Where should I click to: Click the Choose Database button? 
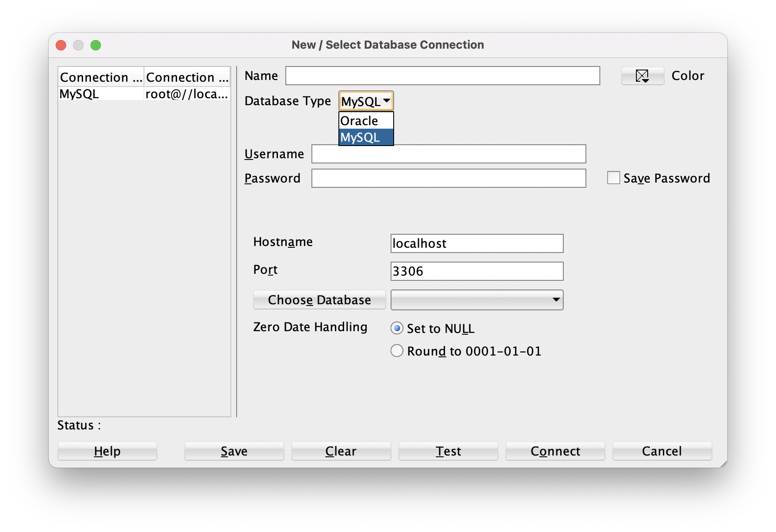pos(319,300)
